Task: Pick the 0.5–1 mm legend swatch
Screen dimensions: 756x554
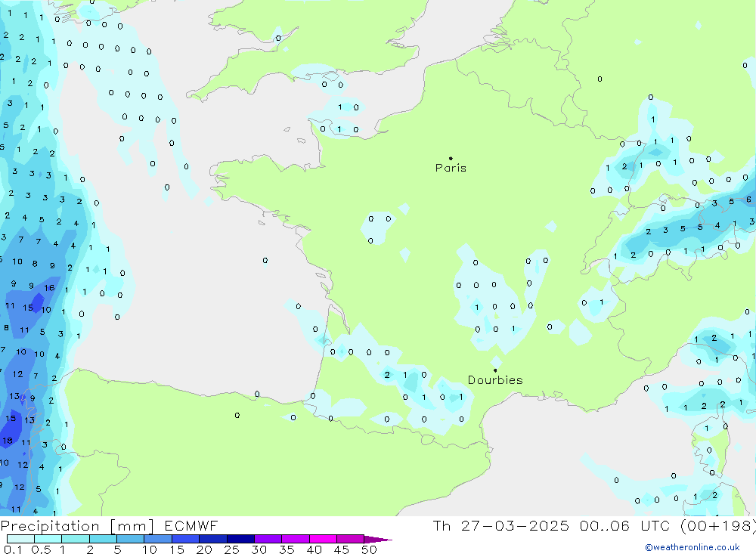Action: [48, 539]
